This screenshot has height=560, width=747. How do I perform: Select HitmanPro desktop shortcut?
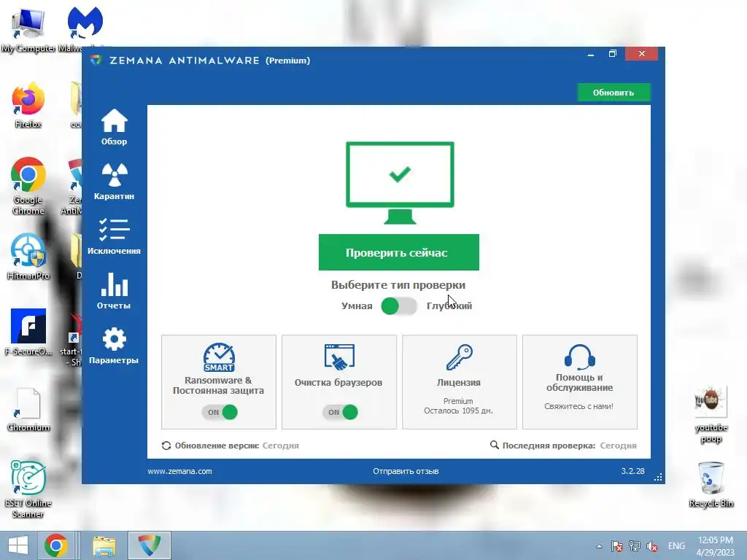tap(28, 256)
